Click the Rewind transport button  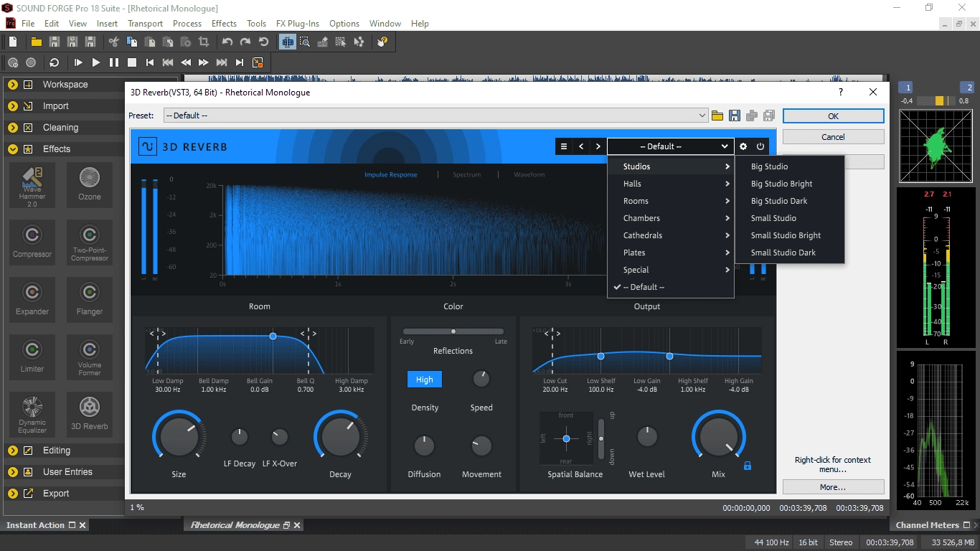pyautogui.click(x=186, y=62)
